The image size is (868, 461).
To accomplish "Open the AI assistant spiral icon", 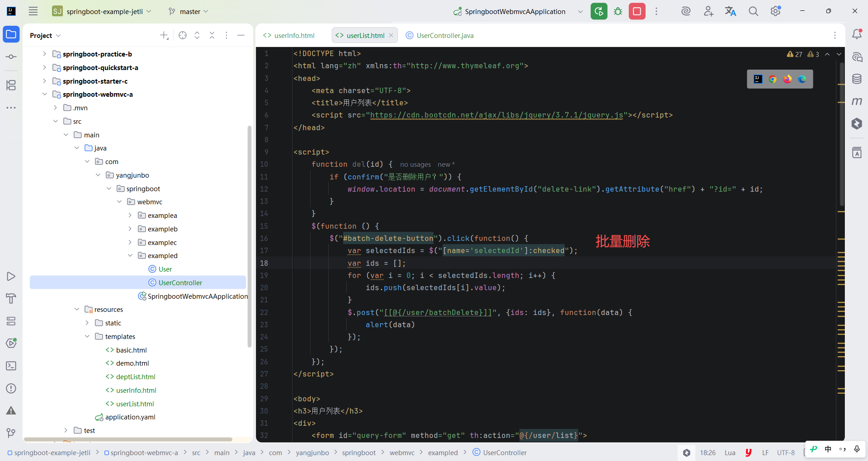I will point(686,11).
